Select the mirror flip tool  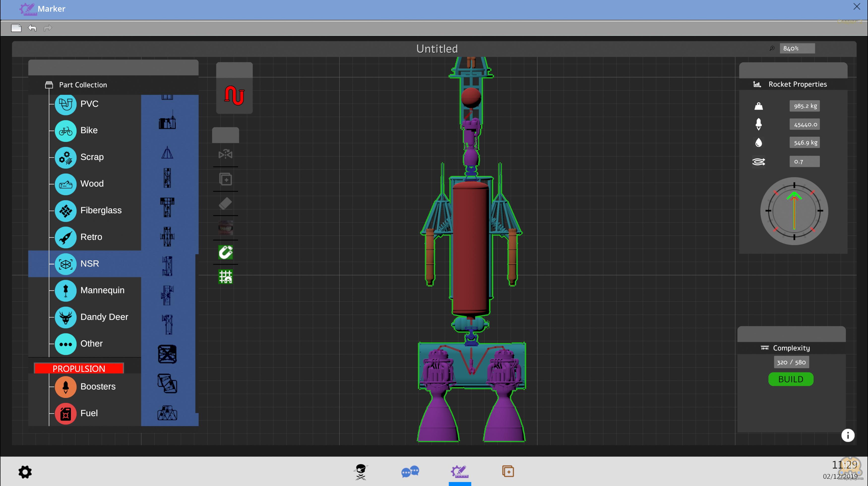(x=225, y=154)
